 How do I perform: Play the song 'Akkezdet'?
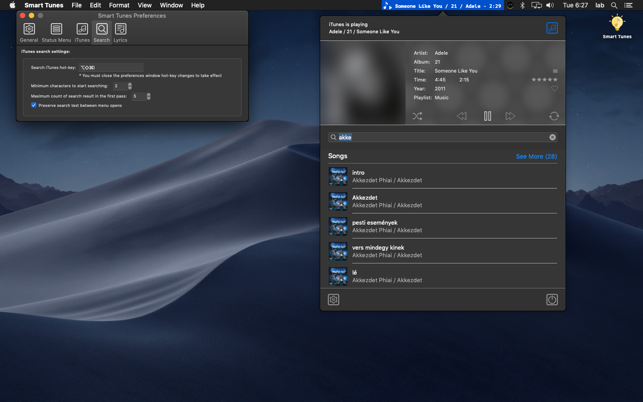coord(442,201)
